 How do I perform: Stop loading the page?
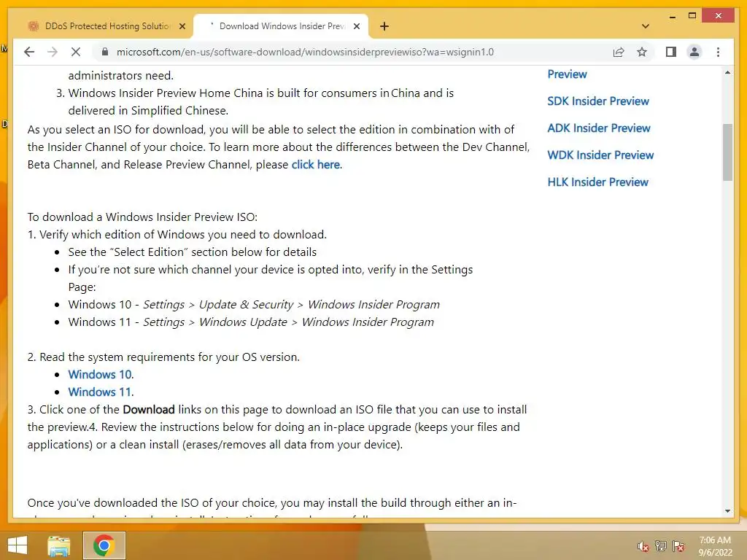point(76,52)
